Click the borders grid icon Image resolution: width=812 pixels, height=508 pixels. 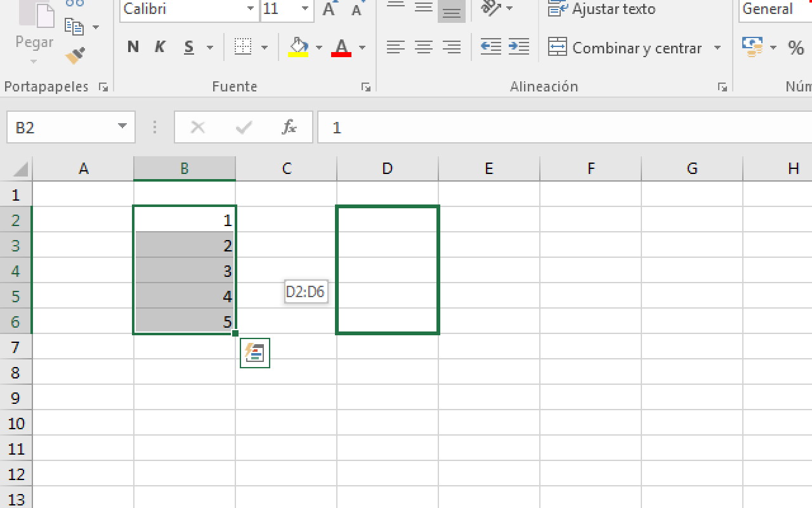tap(242, 46)
